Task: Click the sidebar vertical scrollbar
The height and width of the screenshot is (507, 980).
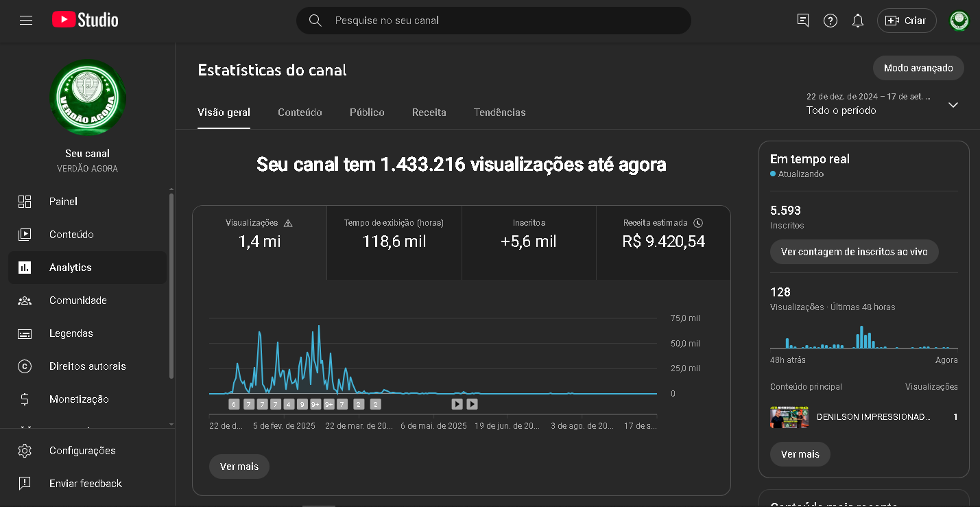Action: point(171,285)
